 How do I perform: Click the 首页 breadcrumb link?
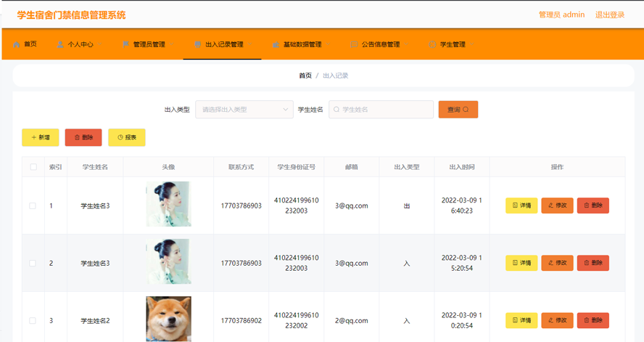[x=305, y=76]
